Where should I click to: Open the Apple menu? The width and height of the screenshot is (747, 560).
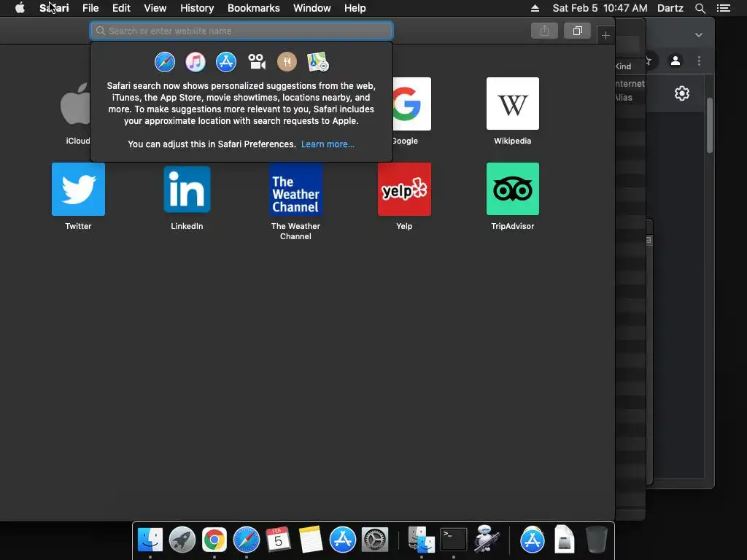coord(20,8)
